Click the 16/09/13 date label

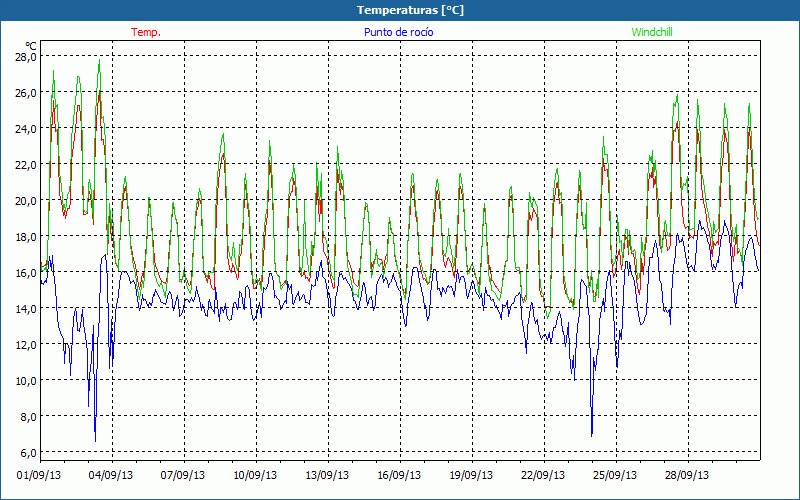tap(400, 476)
